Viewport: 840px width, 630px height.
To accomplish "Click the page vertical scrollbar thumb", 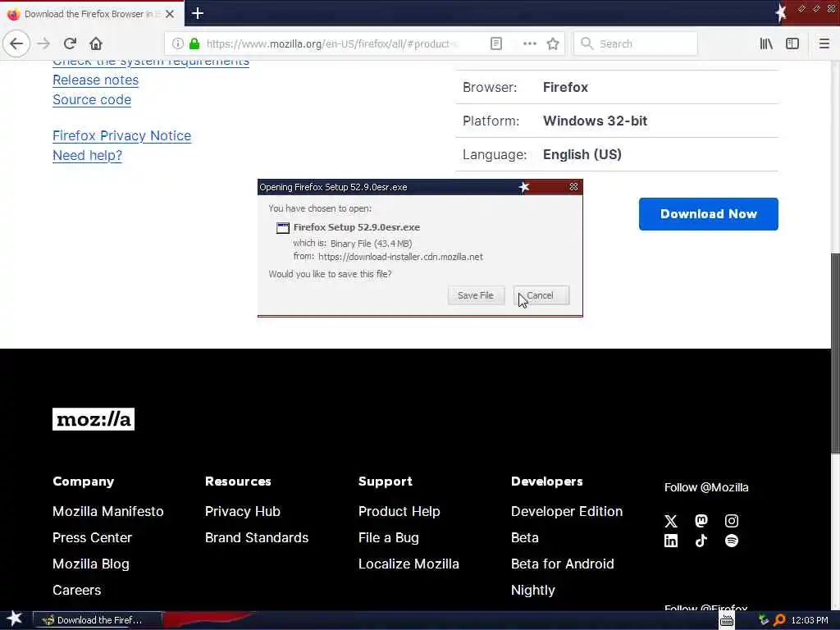I will pos(835,354).
